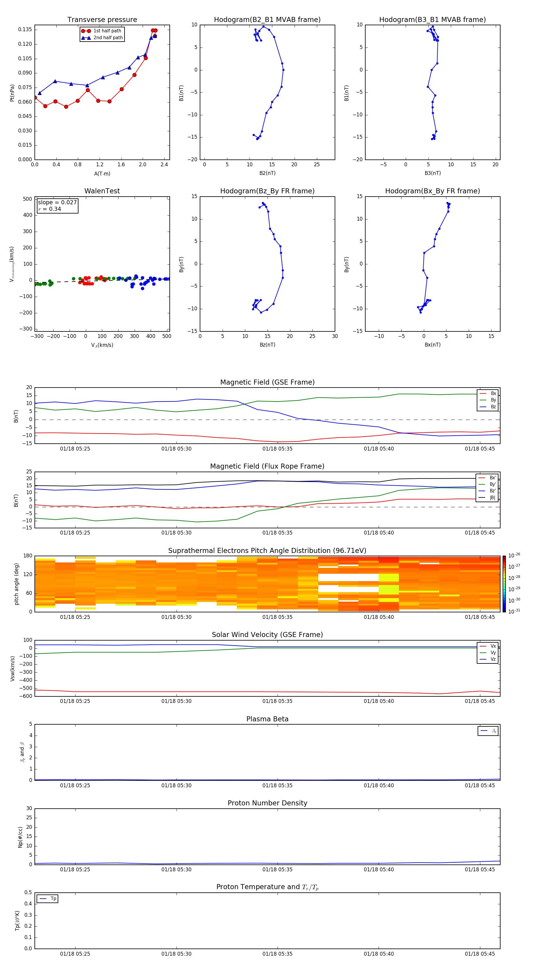The width and height of the screenshot is (535, 980).
Task: Click 'Hodogram(Bx_By FR frame)' title
Action: pyautogui.click(x=432, y=191)
